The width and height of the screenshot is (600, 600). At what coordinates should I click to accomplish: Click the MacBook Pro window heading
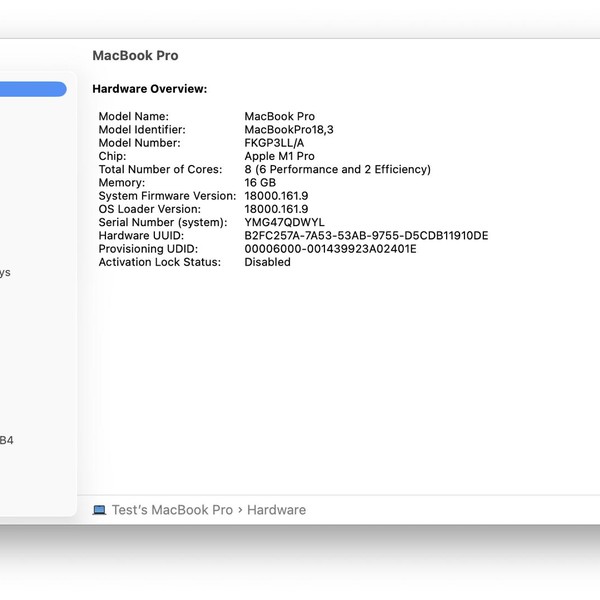[135, 55]
